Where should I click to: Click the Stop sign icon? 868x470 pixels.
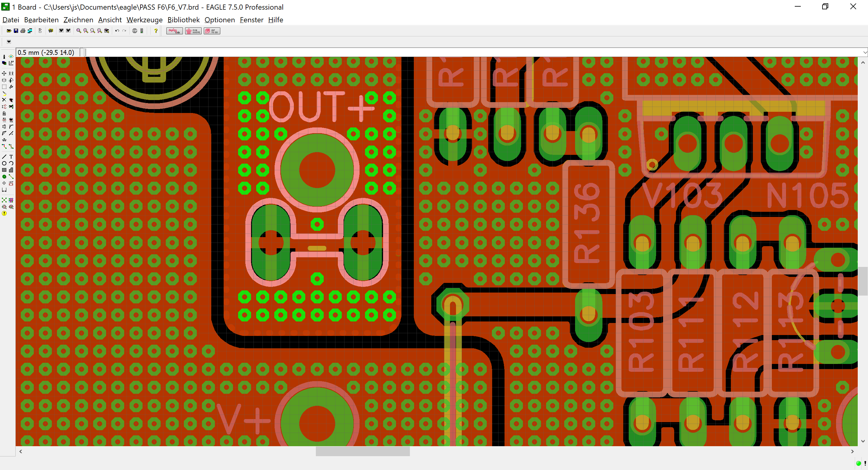[x=135, y=31]
